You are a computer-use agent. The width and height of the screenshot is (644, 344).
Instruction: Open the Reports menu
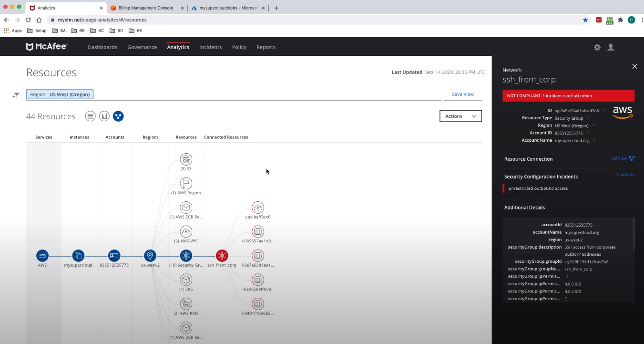pyautogui.click(x=266, y=47)
